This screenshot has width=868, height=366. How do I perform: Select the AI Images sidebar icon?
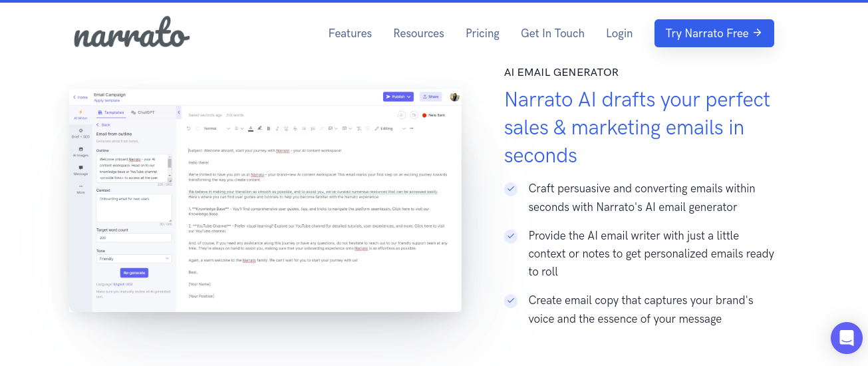coord(80,152)
